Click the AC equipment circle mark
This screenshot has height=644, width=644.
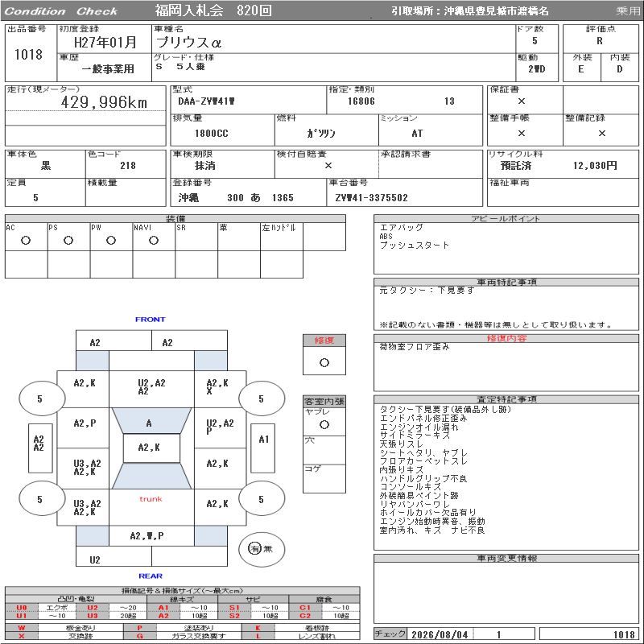click(26, 241)
